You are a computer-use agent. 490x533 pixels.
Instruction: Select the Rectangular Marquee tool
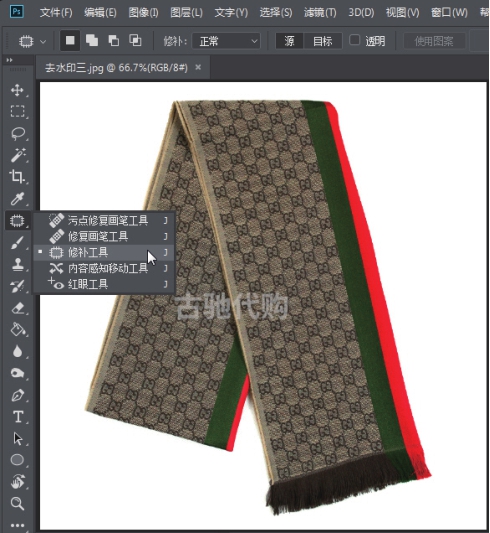(x=17, y=111)
